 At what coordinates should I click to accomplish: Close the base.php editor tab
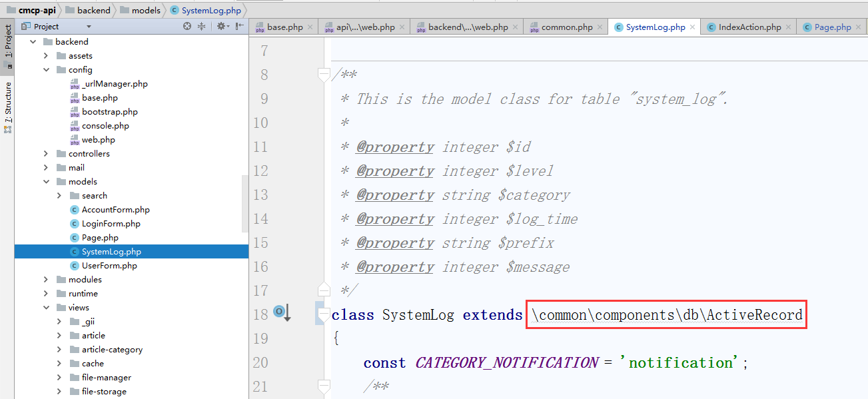point(310,27)
